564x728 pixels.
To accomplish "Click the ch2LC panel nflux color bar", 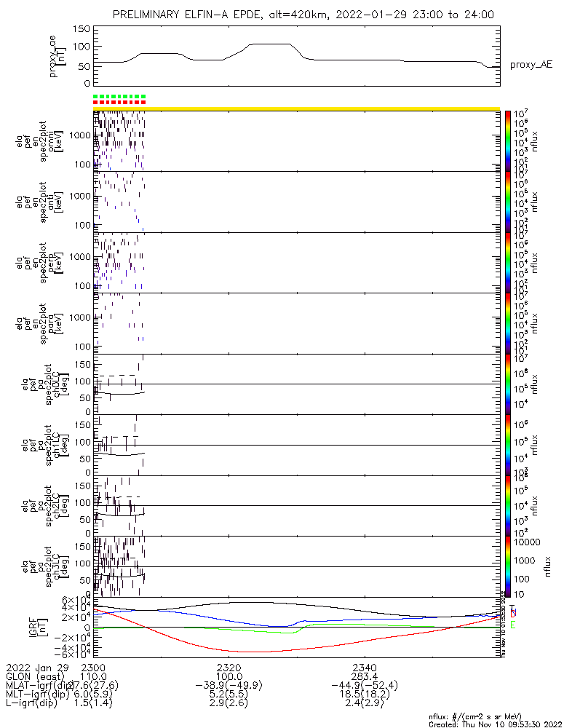I will coord(507,506).
